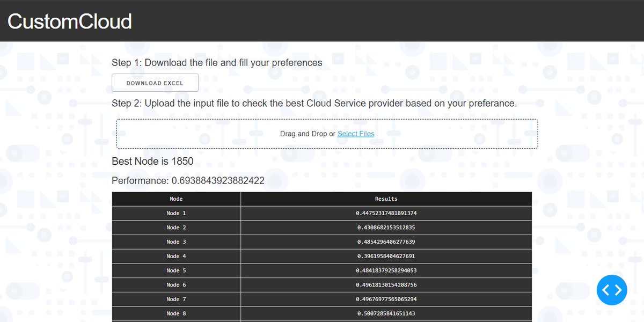The height and width of the screenshot is (322, 644).
Task: Select result value 0.44752317481891374
Action: (386, 213)
